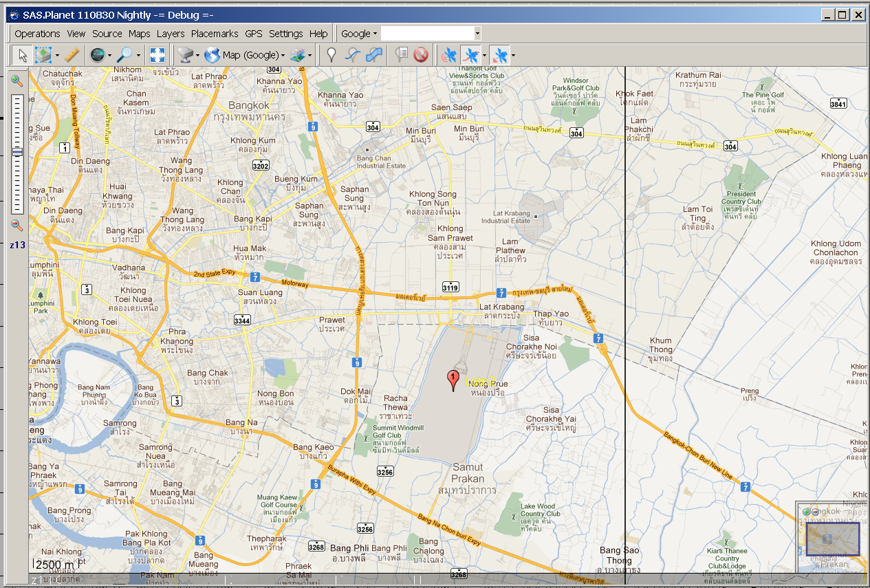Toggle full screen map view
The height and width of the screenshot is (588, 870).
point(157,55)
